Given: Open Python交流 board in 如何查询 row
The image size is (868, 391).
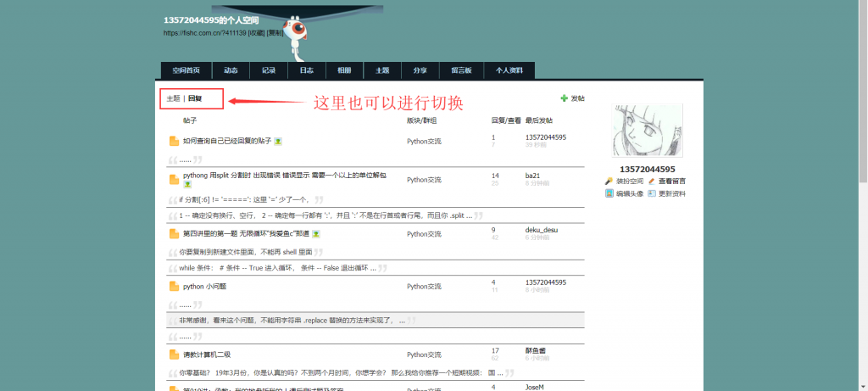Looking at the screenshot, I should coord(424,142).
